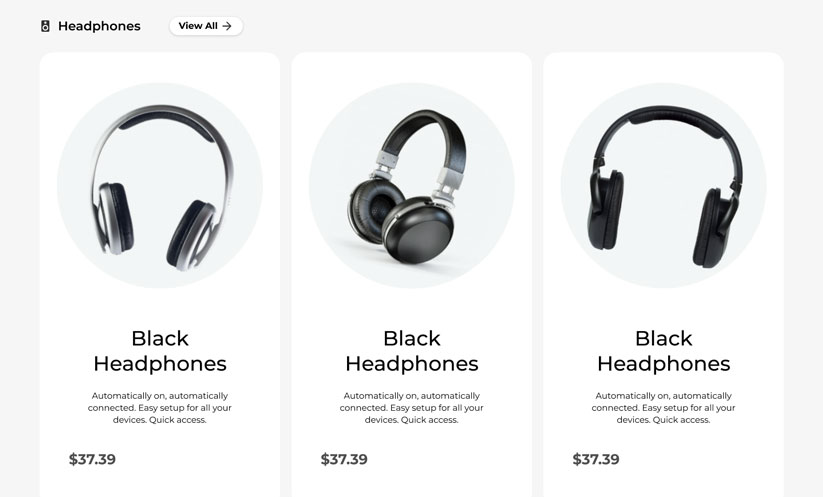Click the middle card's product description text

coord(412,408)
